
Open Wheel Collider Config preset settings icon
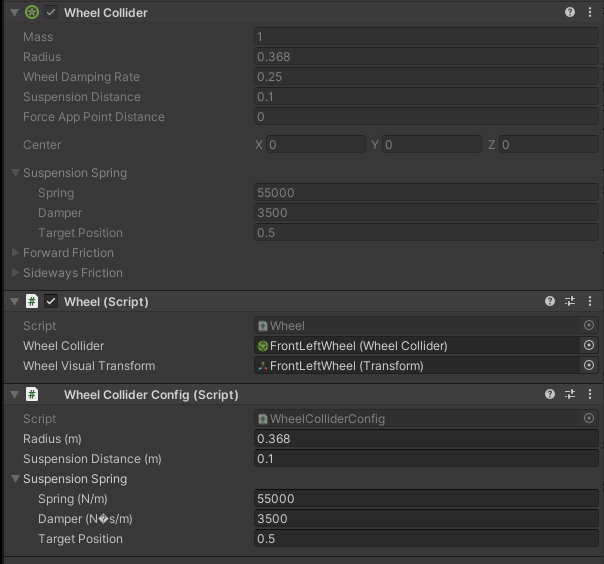570,395
